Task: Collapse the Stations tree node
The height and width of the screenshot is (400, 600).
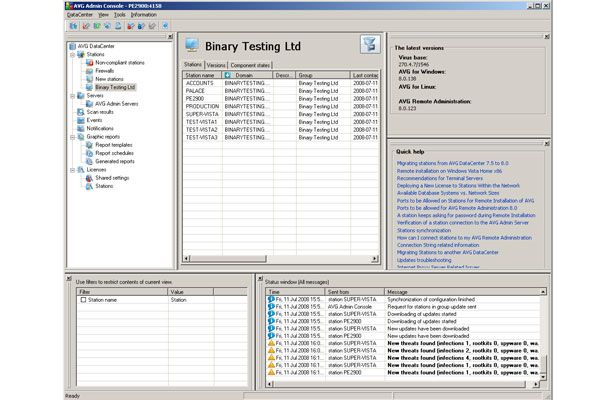Action: tap(72, 54)
